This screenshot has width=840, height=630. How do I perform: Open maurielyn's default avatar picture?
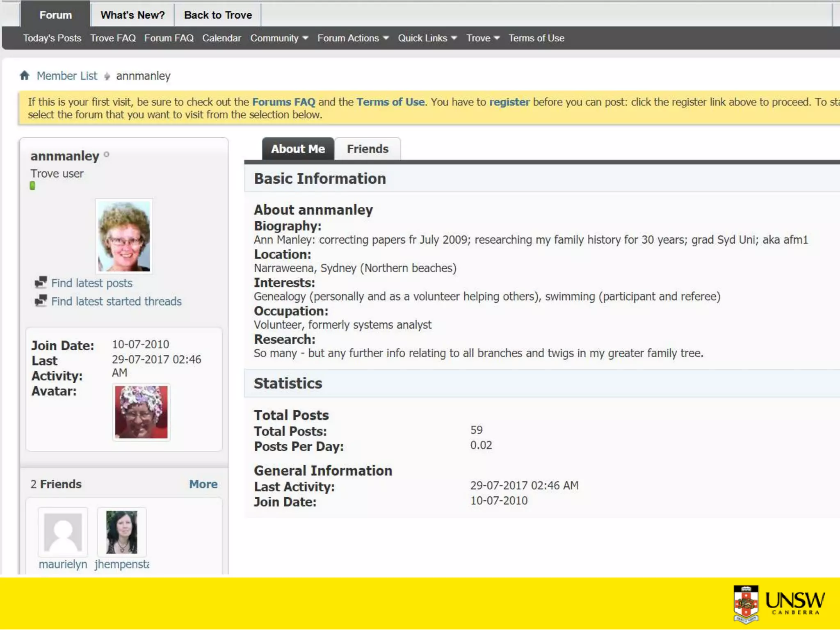click(63, 532)
